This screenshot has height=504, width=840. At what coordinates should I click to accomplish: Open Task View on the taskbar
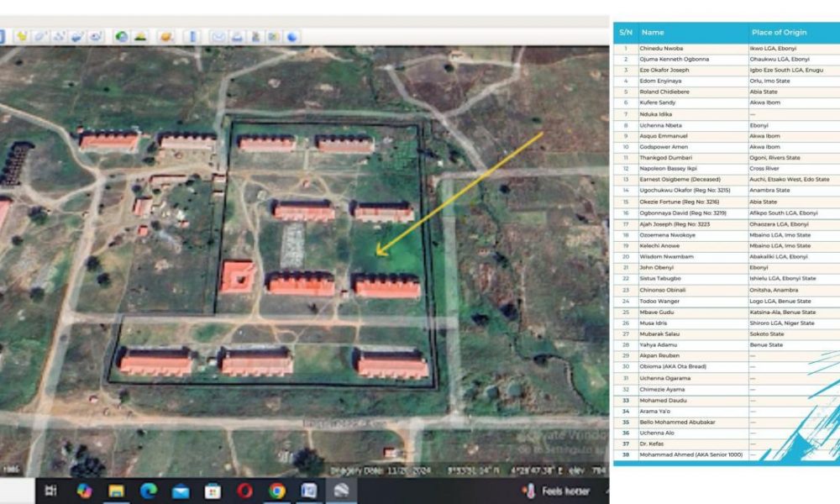pos(51,491)
